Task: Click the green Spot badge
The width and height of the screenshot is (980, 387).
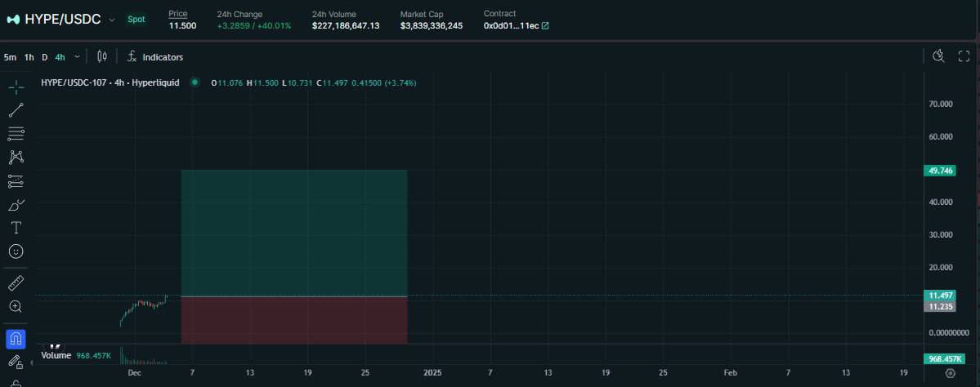Action: pyautogui.click(x=136, y=20)
